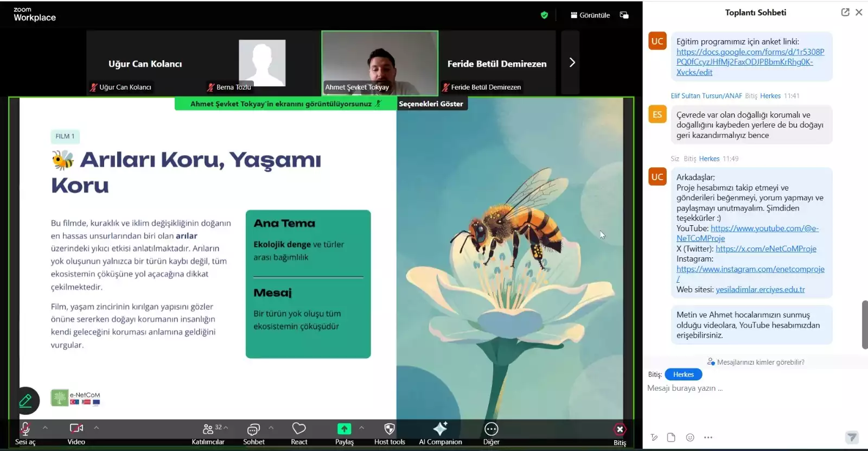Open the Görüntüle view menu

[x=590, y=15]
